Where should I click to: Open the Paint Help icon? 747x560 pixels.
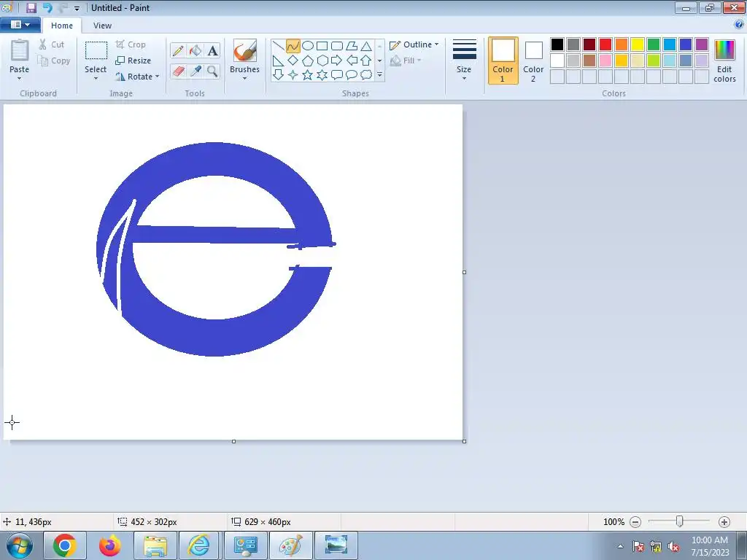tap(739, 24)
